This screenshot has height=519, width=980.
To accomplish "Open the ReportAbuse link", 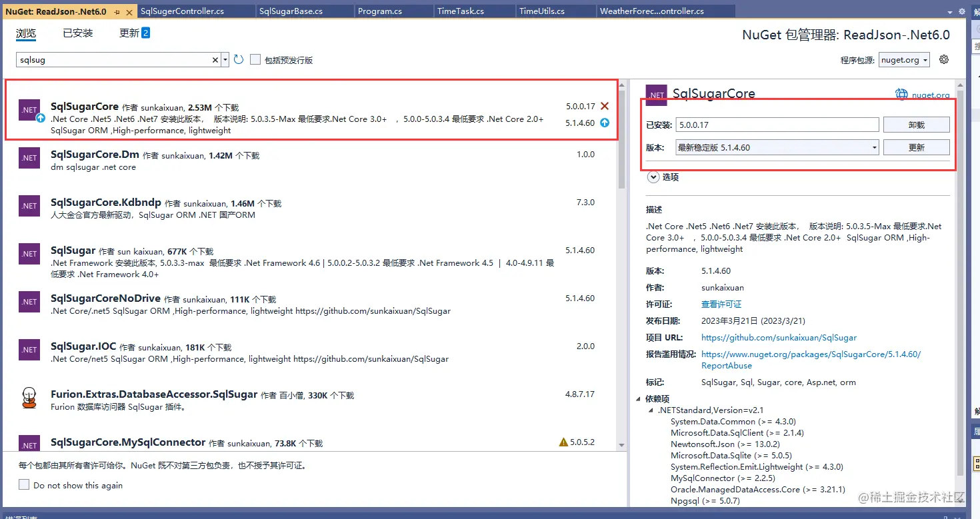I will [811, 360].
